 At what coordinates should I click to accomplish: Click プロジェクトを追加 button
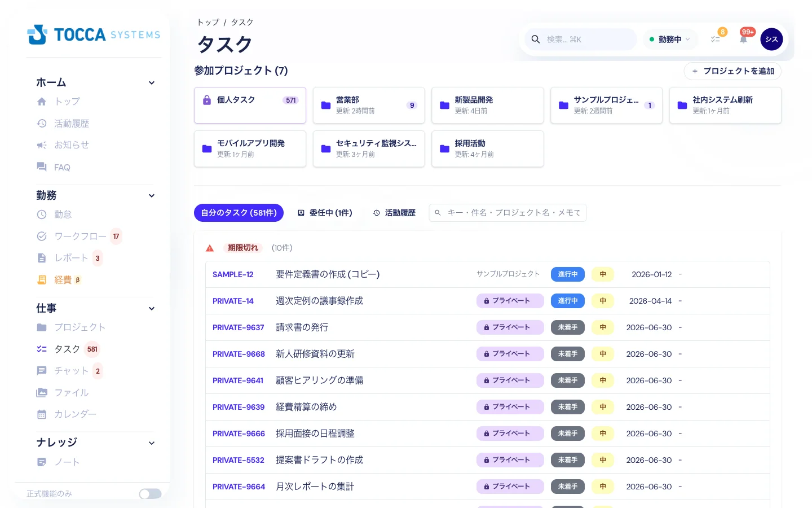[732, 71]
